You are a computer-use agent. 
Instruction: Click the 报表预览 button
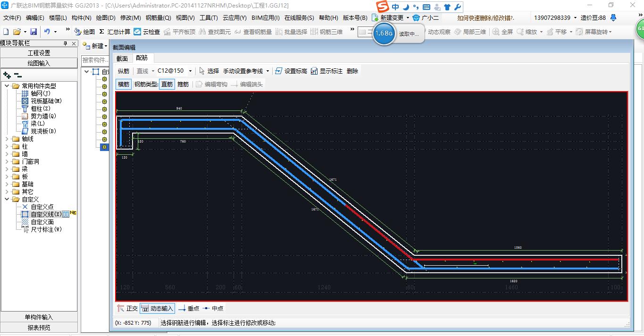coord(39,327)
